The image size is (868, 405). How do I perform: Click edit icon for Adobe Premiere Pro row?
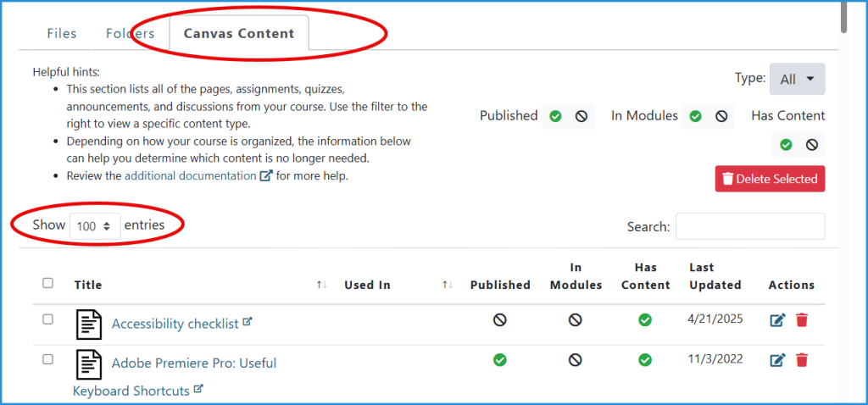pos(777,360)
